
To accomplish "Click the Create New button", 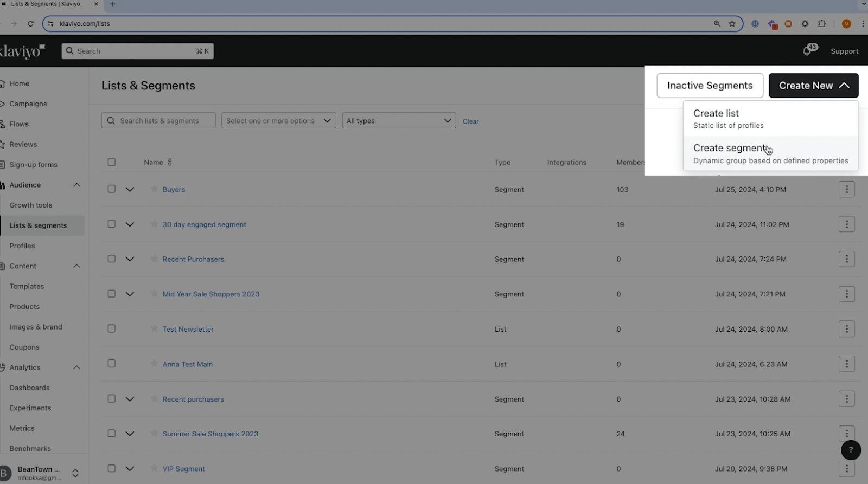I will pos(813,86).
